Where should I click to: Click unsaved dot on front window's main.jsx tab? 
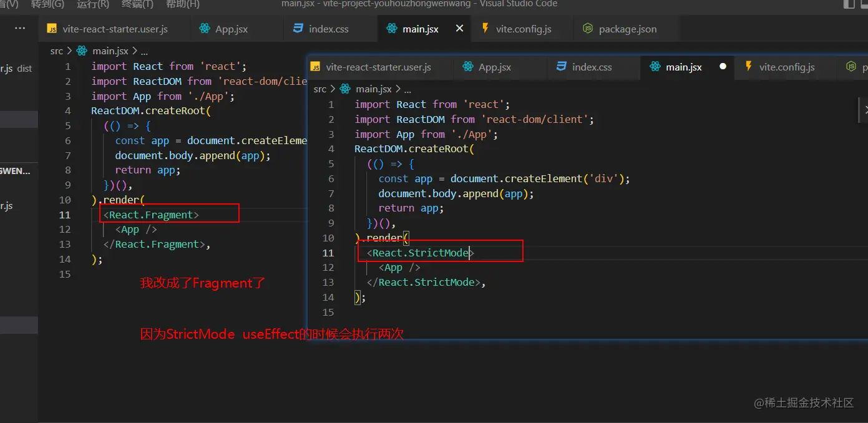pos(723,66)
